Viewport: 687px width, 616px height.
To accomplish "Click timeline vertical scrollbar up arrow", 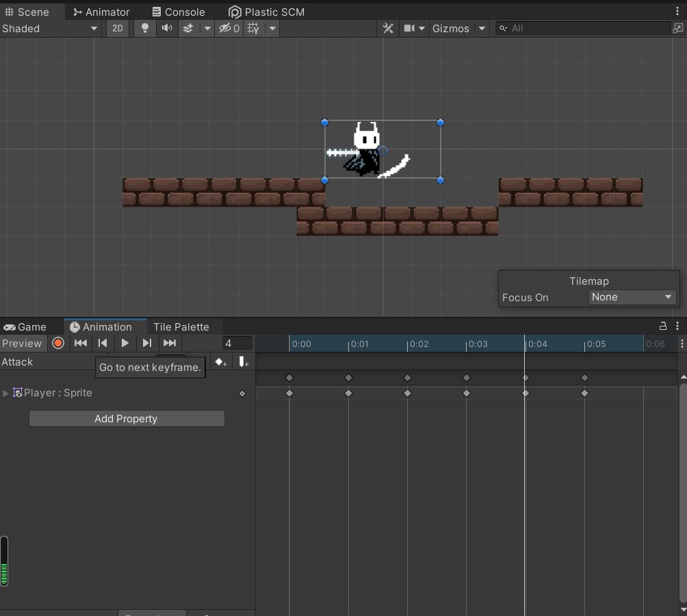I will coord(683,376).
